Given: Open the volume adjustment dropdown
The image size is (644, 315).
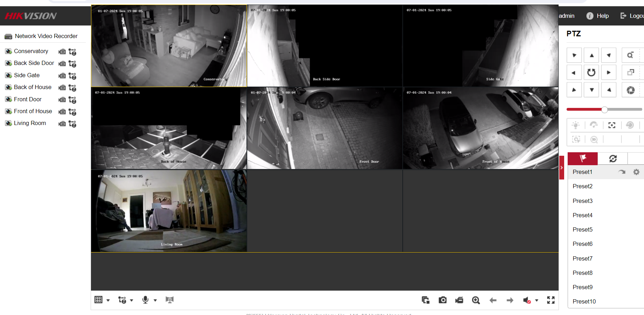Looking at the screenshot, I should (537, 300).
